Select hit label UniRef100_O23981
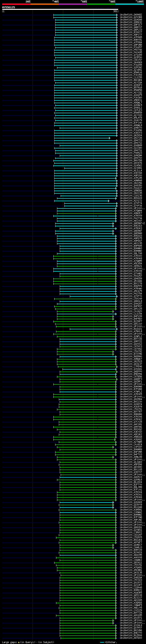Screen dimensions: 146x644 [131, 168]
